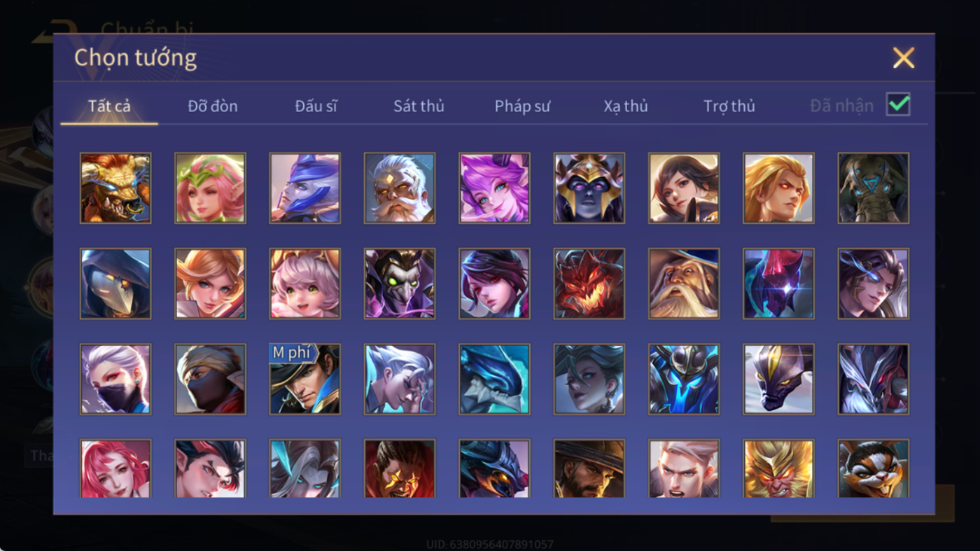980x551 pixels.
Task: Switch to the Đỡ đòn tab
Action: coord(213,106)
